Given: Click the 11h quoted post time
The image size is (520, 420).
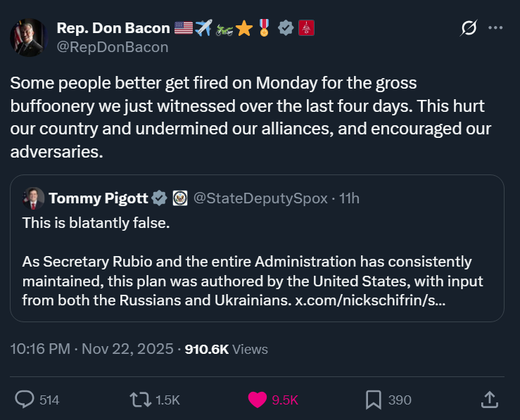Looking at the screenshot, I should pos(349,198).
